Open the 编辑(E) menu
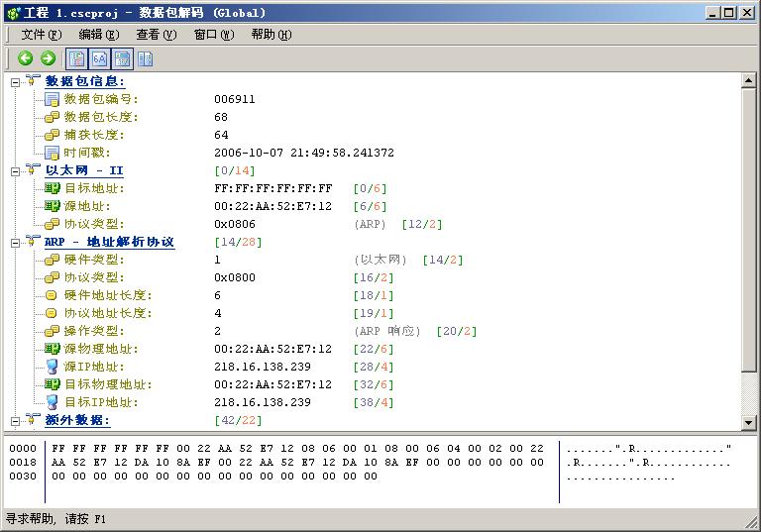The width and height of the screenshot is (761, 532). 98,35
